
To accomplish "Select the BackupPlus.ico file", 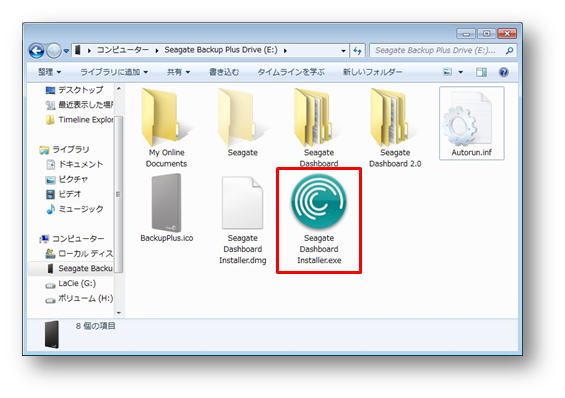I will [x=166, y=208].
